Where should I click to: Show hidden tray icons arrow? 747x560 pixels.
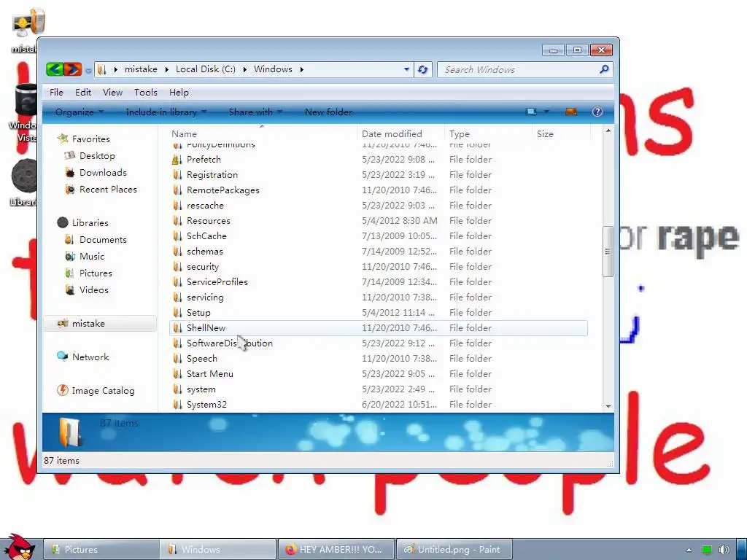689,550
